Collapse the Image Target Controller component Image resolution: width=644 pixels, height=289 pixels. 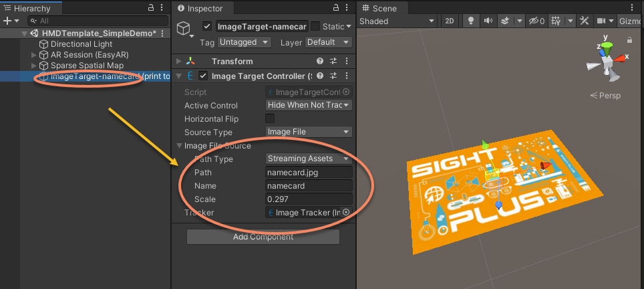pos(178,76)
